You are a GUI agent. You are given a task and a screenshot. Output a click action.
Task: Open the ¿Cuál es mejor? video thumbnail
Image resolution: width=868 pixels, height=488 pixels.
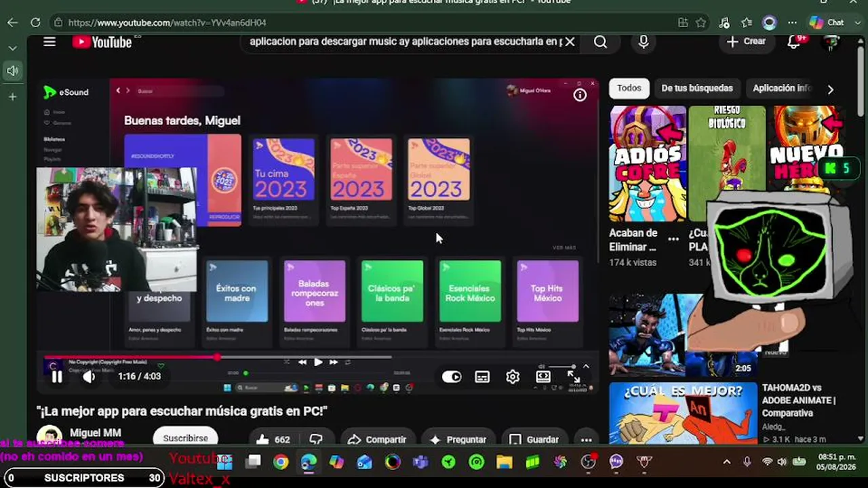click(x=683, y=413)
